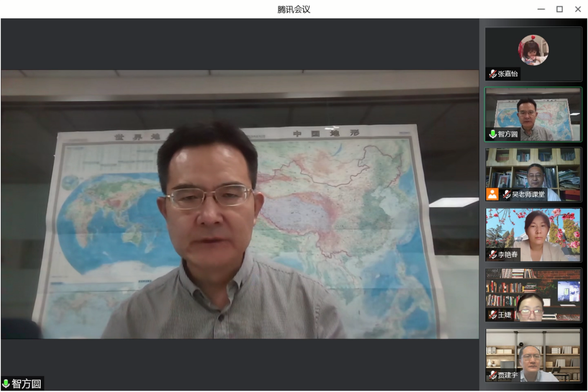Image resolution: width=588 pixels, height=392 pixels.
Task: Click the muted mic icon beside 王婕
Action: tap(492, 315)
